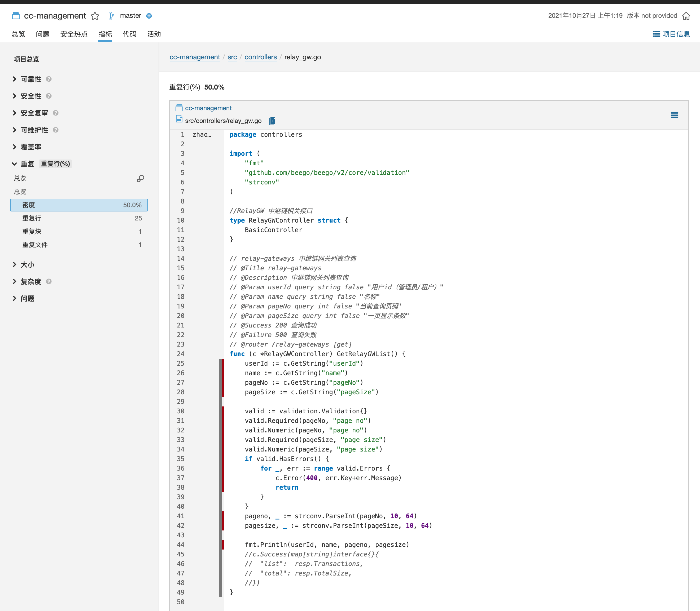
Task: Click red duplication marker at line 25
Action: pos(223,364)
